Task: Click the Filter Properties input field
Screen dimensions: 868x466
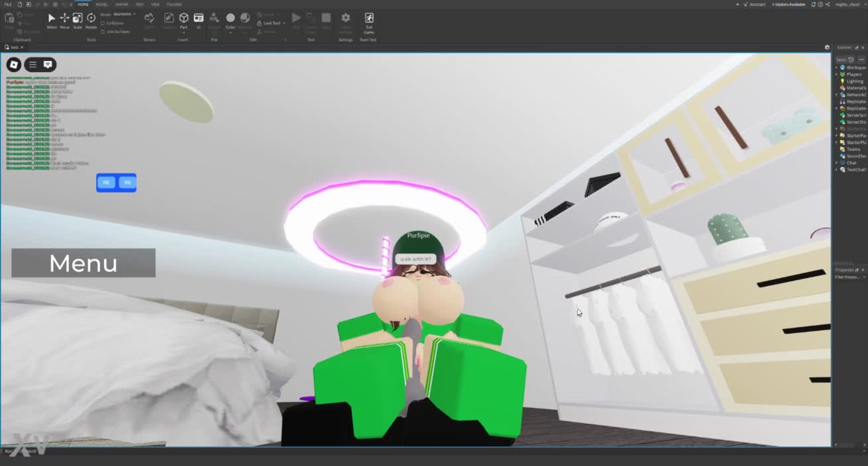Action: click(x=848, y=277)
